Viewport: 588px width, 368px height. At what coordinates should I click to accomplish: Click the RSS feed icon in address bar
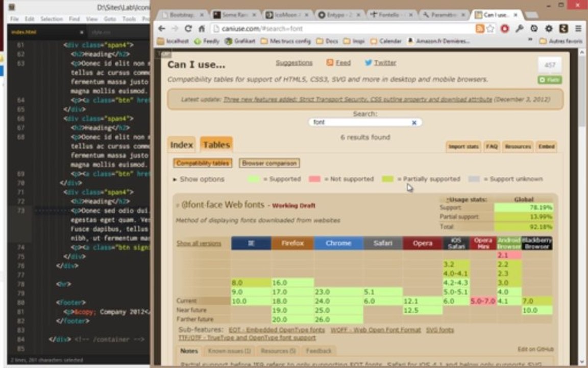pos(480,29)
